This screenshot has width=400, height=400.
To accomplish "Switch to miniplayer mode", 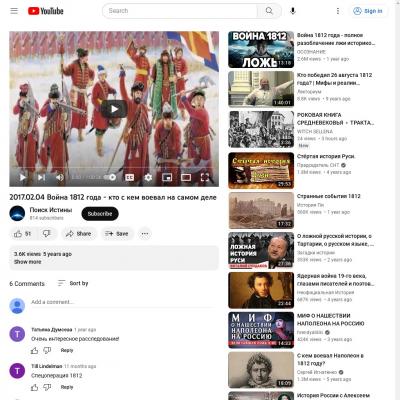I will point(167,177).
